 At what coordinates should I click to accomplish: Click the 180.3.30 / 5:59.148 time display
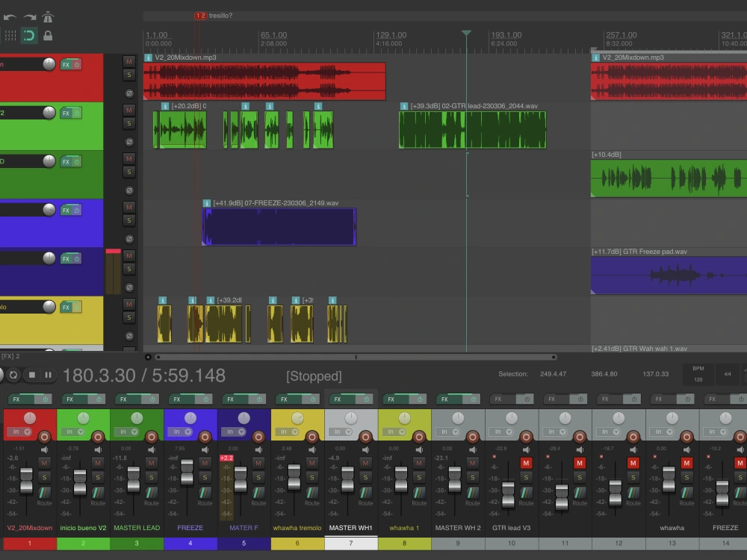[x=144, y=376]
